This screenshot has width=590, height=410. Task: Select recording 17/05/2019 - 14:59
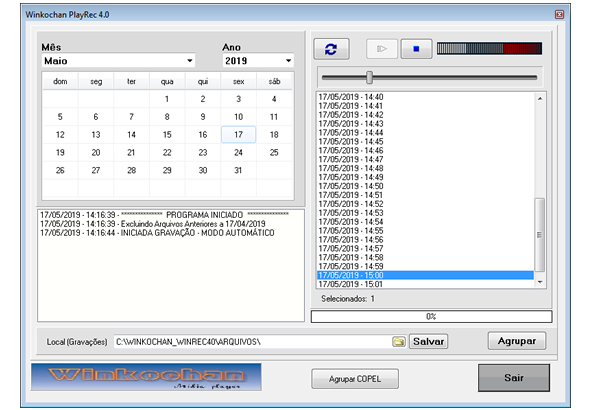(425, 266)
